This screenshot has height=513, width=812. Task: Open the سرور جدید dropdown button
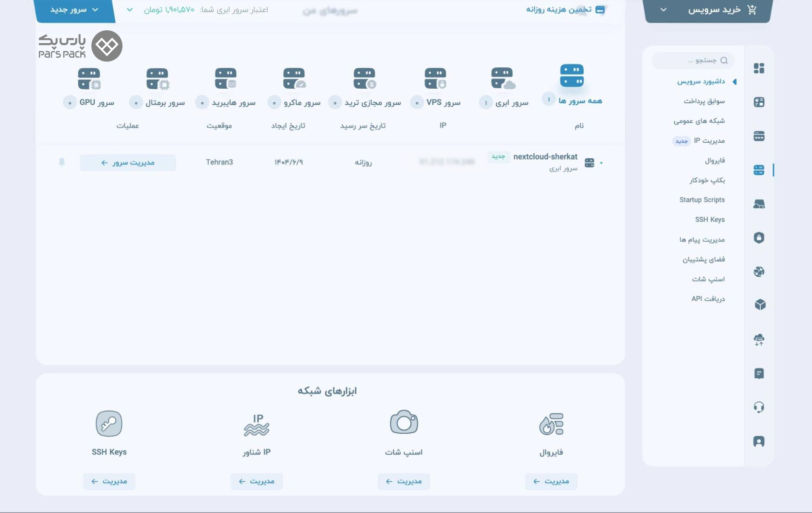pyautogui.click(x=74, y=10)
